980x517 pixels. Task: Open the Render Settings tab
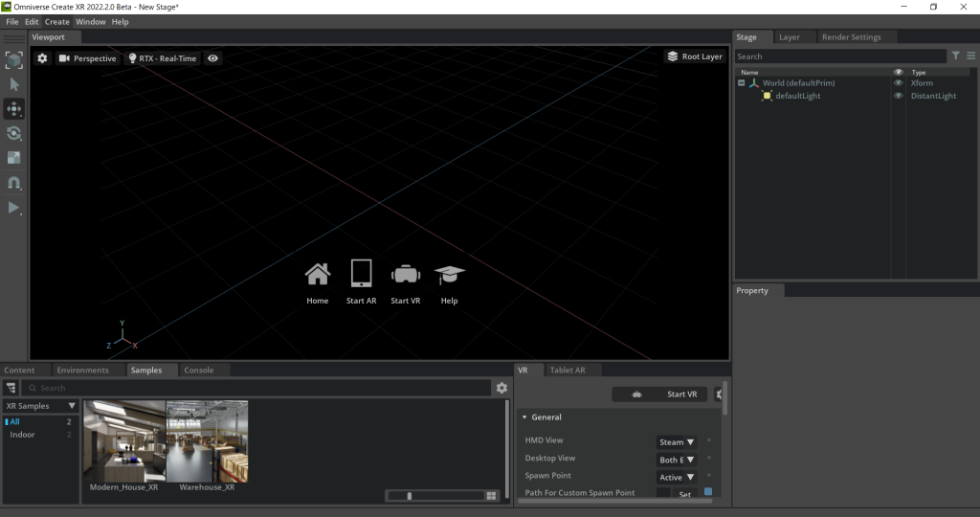click(x=851, y=37)
